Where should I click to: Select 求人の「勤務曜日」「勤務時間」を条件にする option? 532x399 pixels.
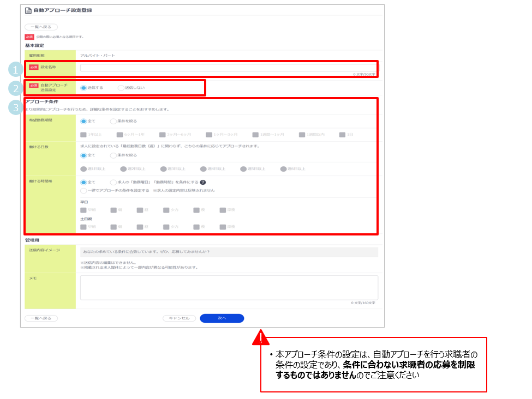113,183
